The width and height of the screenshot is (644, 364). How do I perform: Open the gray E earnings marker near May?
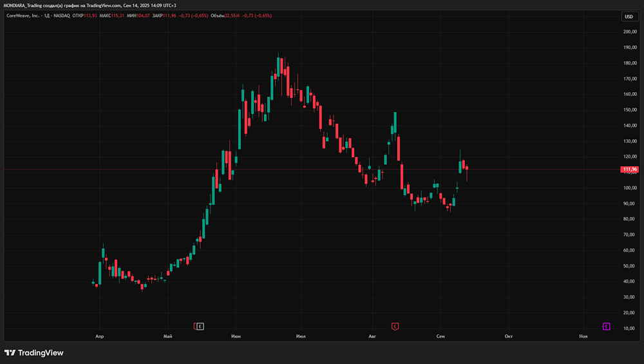point(200,327)
